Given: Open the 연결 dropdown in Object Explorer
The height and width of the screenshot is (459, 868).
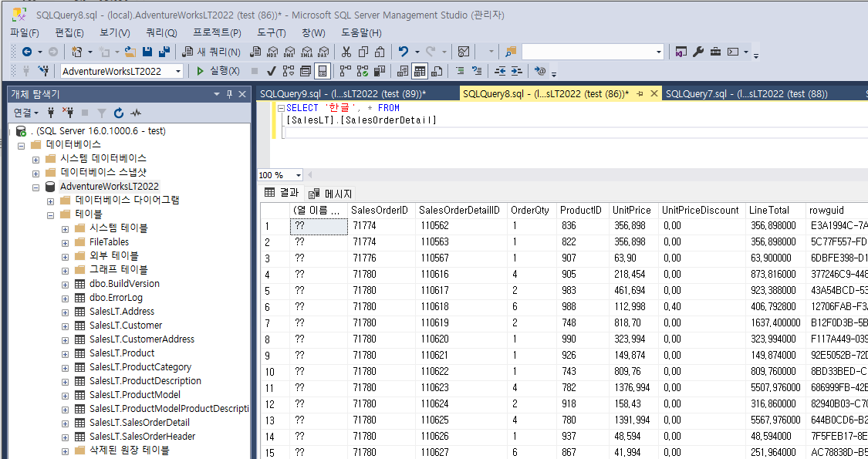Looking at the screenshot, I should tap(26, 113).
